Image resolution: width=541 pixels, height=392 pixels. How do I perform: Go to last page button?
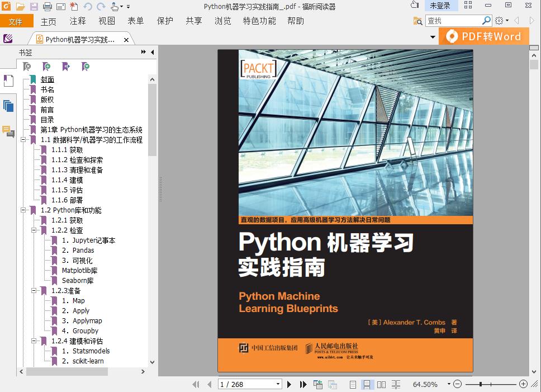[303, 384]
